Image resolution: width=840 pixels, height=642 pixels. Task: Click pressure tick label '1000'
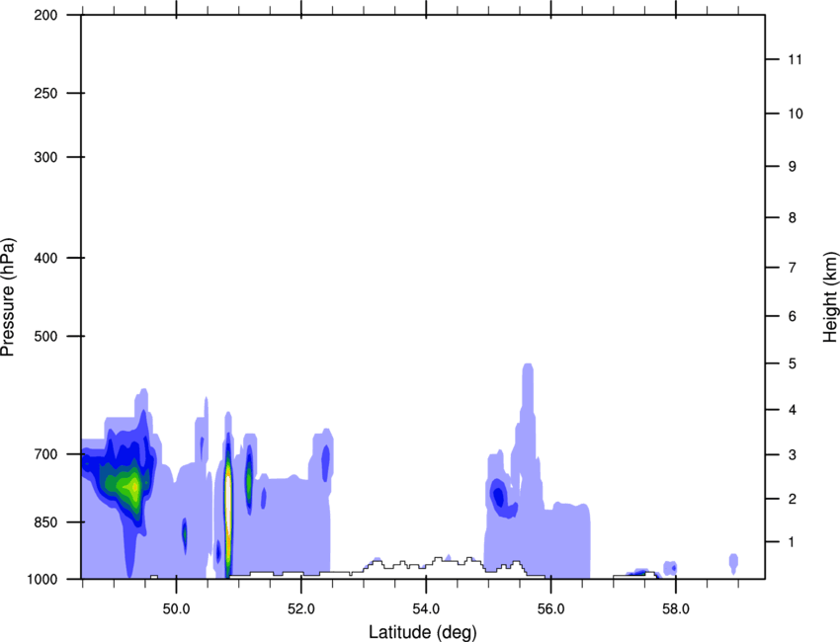[42, 580]
